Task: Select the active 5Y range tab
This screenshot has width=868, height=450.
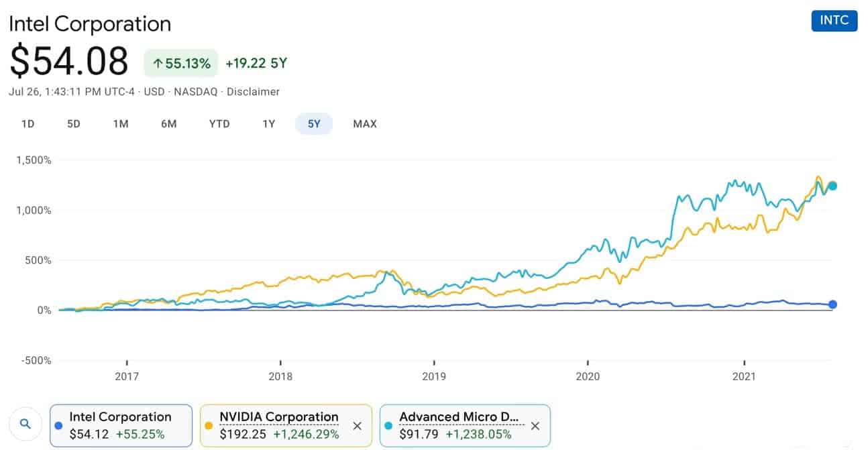Action: click(x=314, y=124)
